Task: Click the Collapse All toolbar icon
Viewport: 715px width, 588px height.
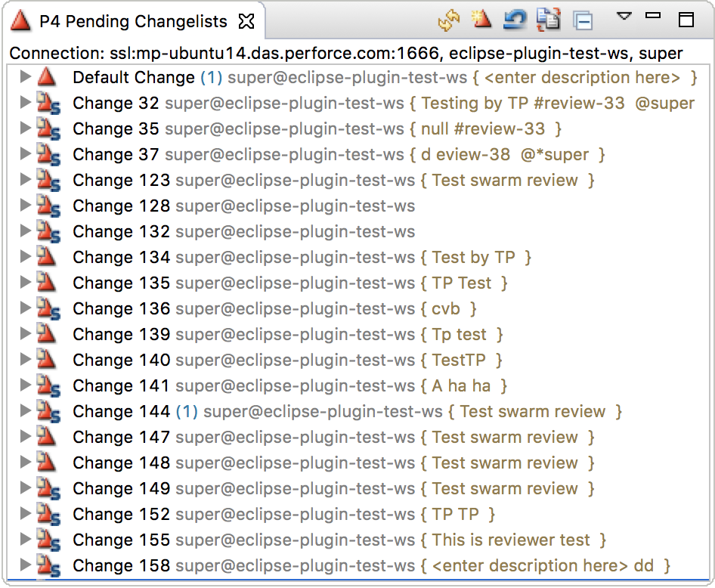Action: (583, 21)
